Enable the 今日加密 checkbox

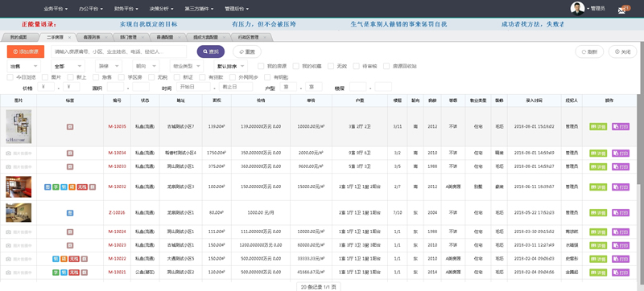pyautogui.click(x=10, y=77)
